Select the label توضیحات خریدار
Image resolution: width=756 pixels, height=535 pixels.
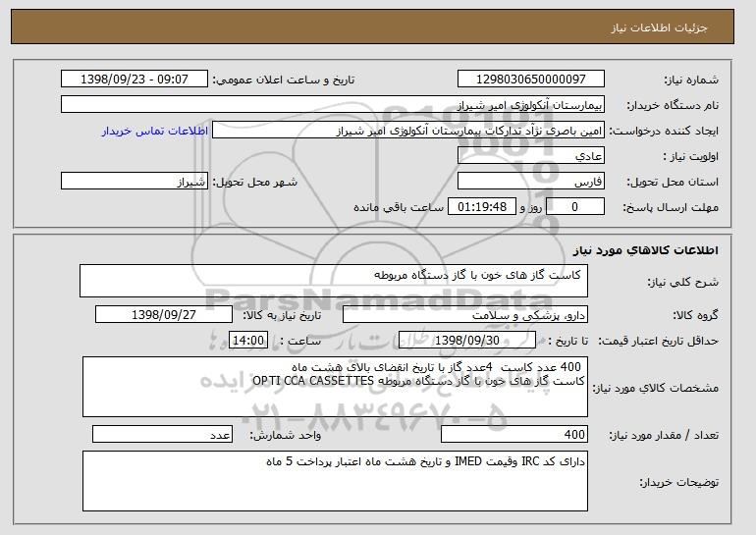tap(678, 482)
